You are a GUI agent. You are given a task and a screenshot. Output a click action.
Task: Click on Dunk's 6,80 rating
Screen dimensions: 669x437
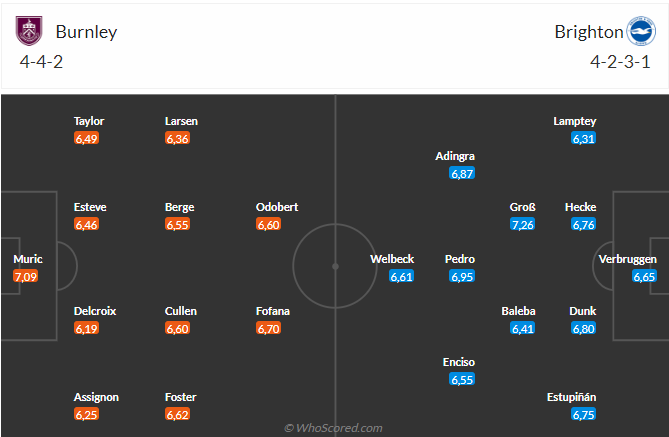pos(584,328)
